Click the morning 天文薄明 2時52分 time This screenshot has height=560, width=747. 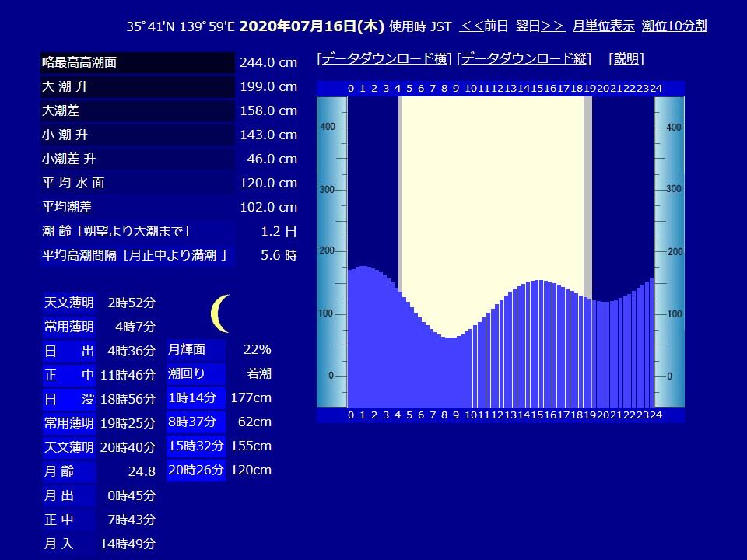[x=132, y=303]
